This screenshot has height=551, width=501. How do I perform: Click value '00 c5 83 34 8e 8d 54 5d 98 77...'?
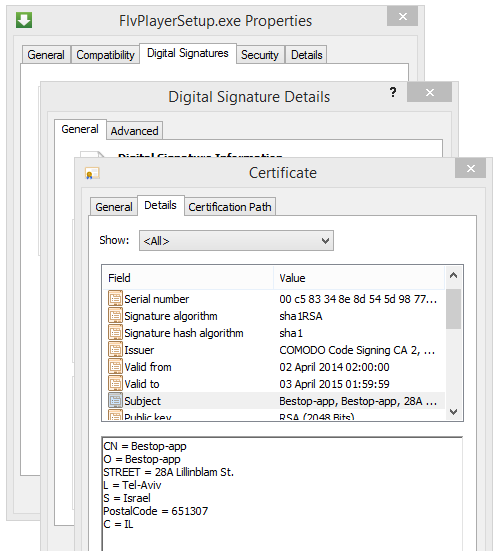click(358, 299)
